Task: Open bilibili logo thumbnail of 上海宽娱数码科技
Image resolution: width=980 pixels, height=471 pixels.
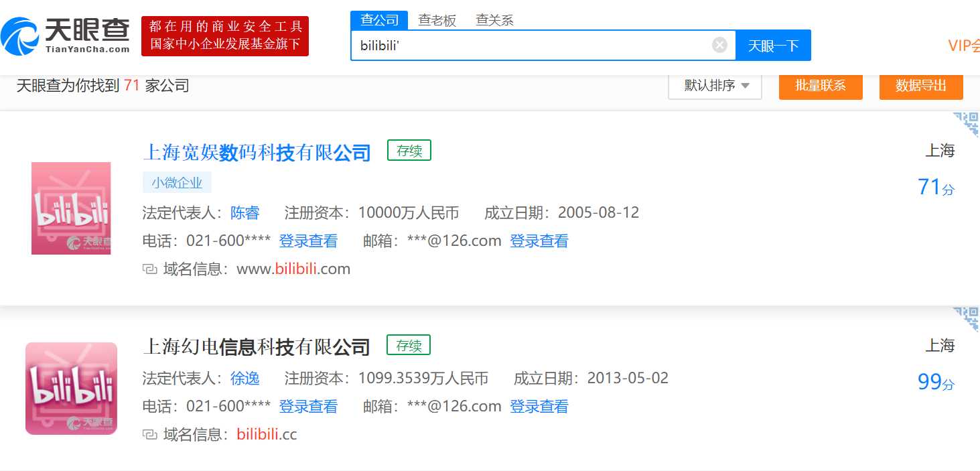Action: pyautogui.click(x=71, y=208)
